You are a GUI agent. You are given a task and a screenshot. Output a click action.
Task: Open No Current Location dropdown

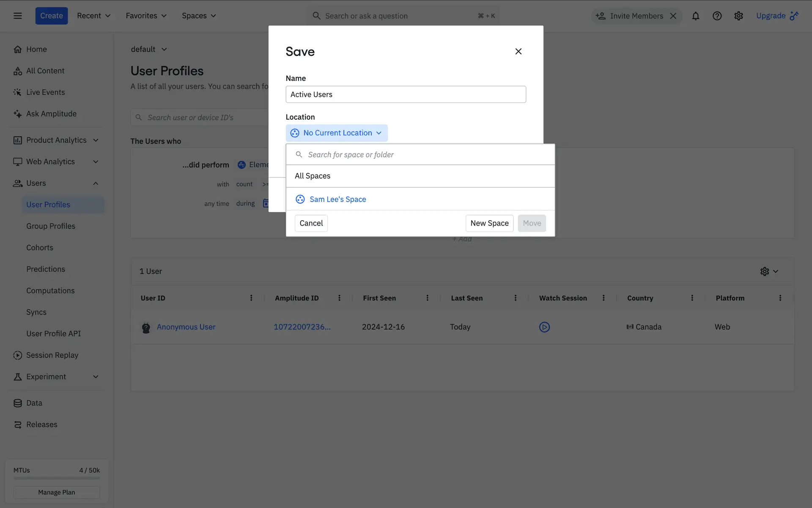tap(337, 133)
